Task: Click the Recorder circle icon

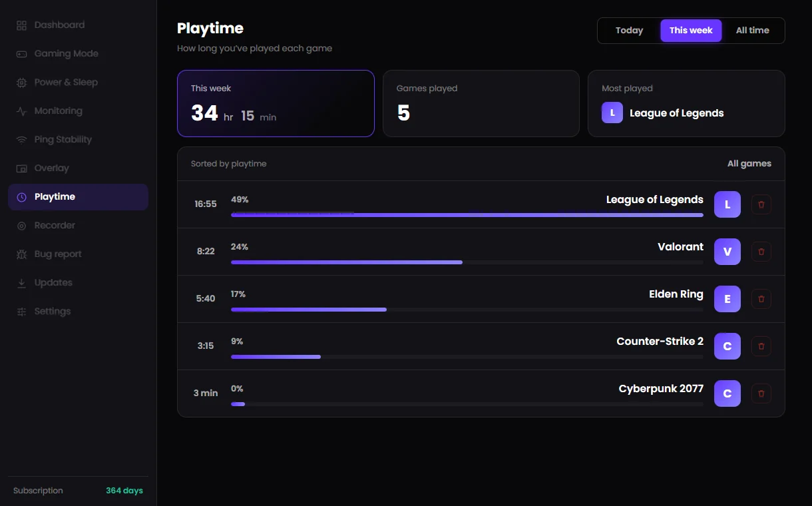Action: click(21, 226)
